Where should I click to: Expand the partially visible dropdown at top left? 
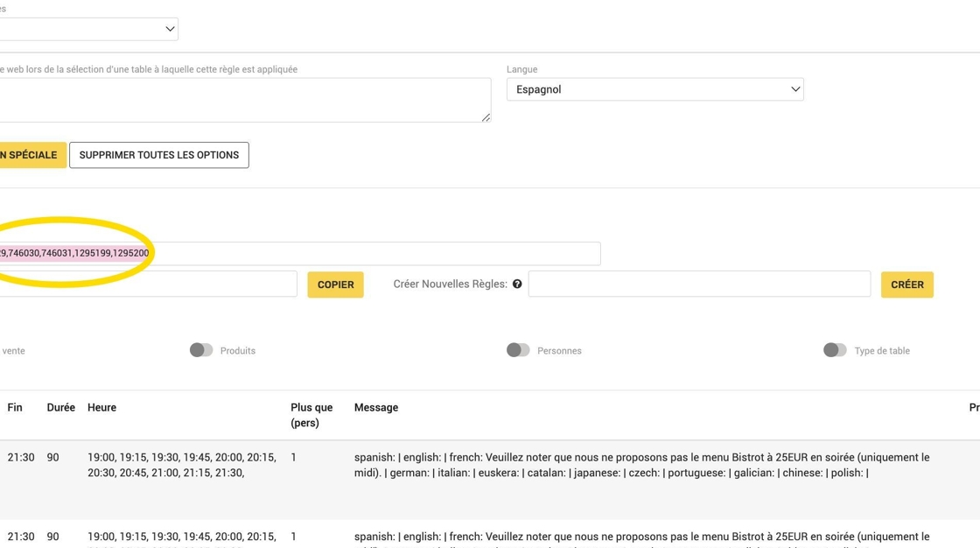tap(87, 29)
